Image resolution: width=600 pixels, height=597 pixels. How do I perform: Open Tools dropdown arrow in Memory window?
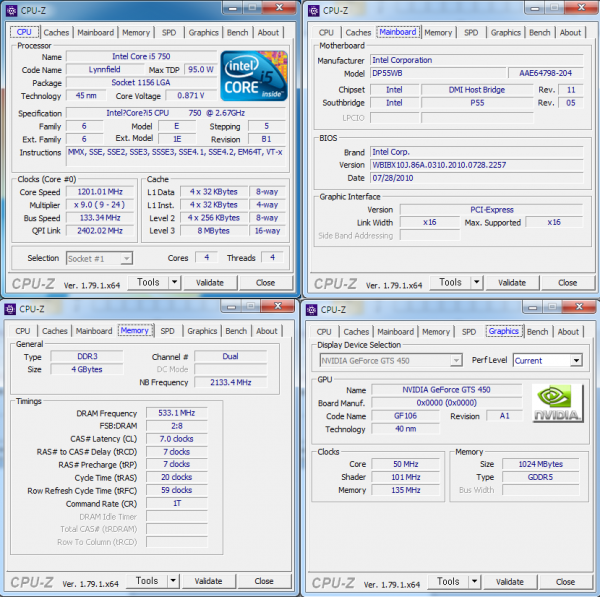tap(173, 581)
